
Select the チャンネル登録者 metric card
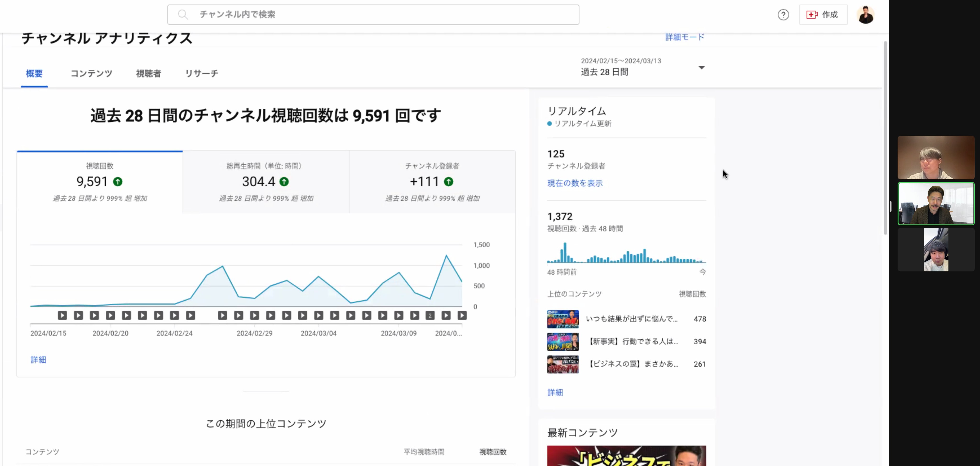[x=432, y=182]
